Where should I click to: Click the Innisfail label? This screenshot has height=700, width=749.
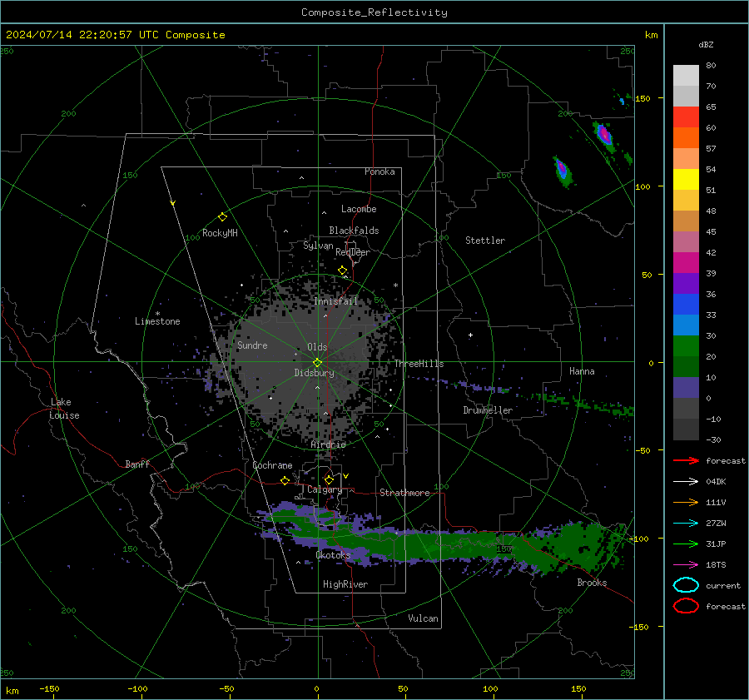click(335, 301)
